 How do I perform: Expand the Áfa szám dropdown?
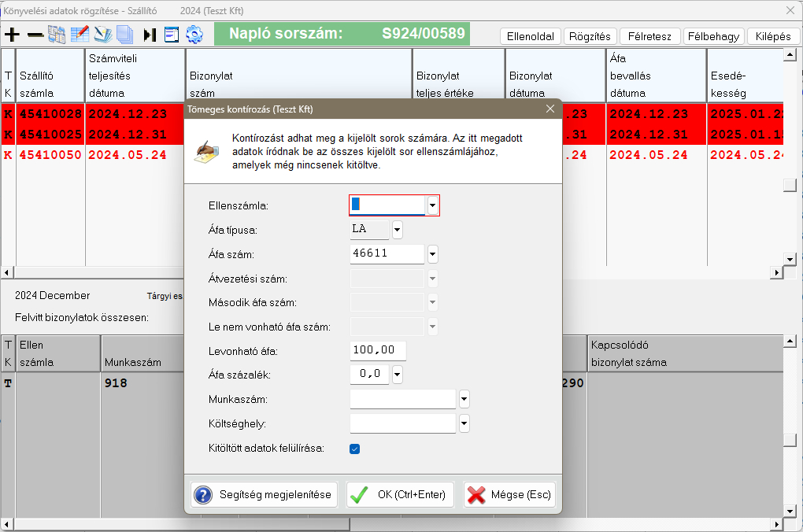click(x=432, y=254)
